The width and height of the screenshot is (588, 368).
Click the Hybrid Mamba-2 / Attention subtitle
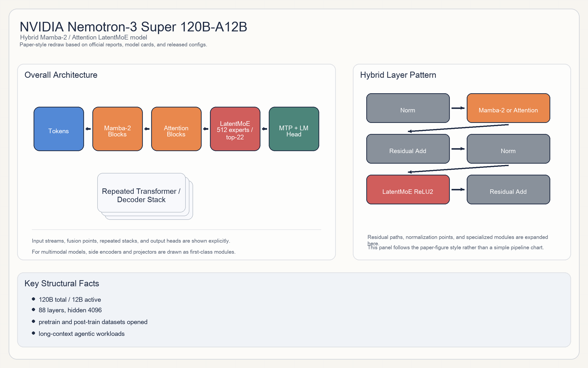click(84, 37)
